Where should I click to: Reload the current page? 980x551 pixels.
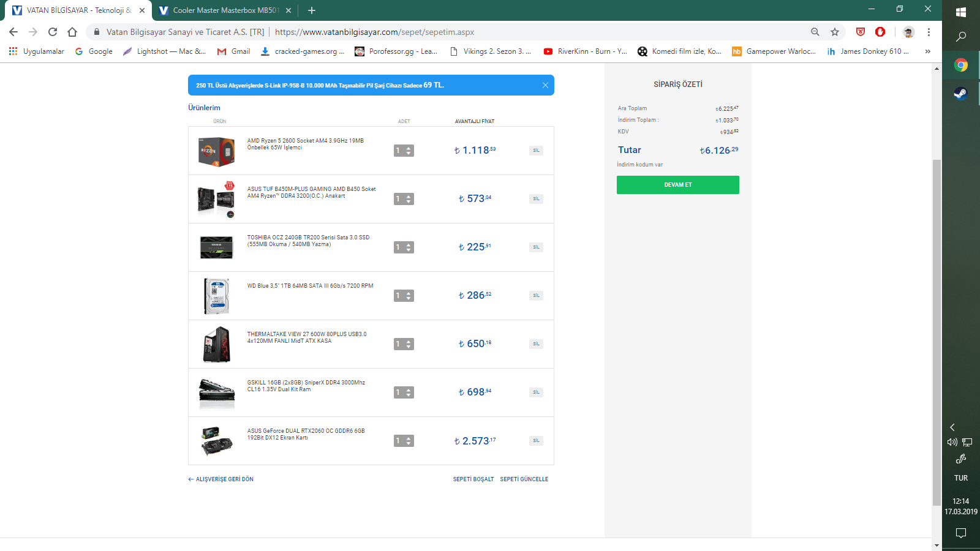click(x=53, y=32)
